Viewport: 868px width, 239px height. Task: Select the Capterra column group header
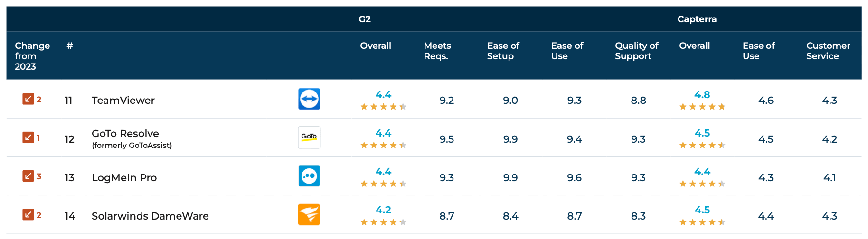pyautogui.click(x=697, y=19)
